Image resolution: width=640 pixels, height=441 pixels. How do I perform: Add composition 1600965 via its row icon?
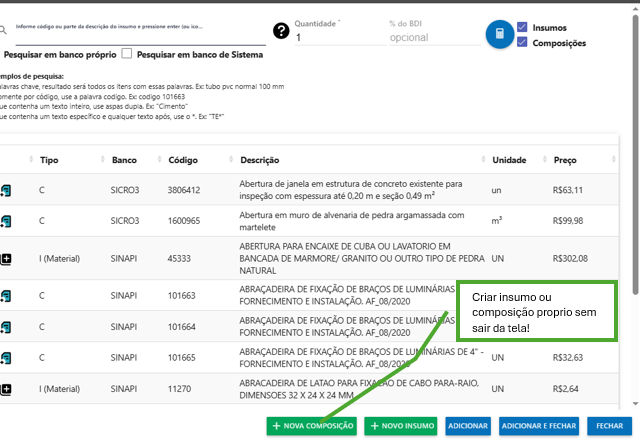point(6,221)
